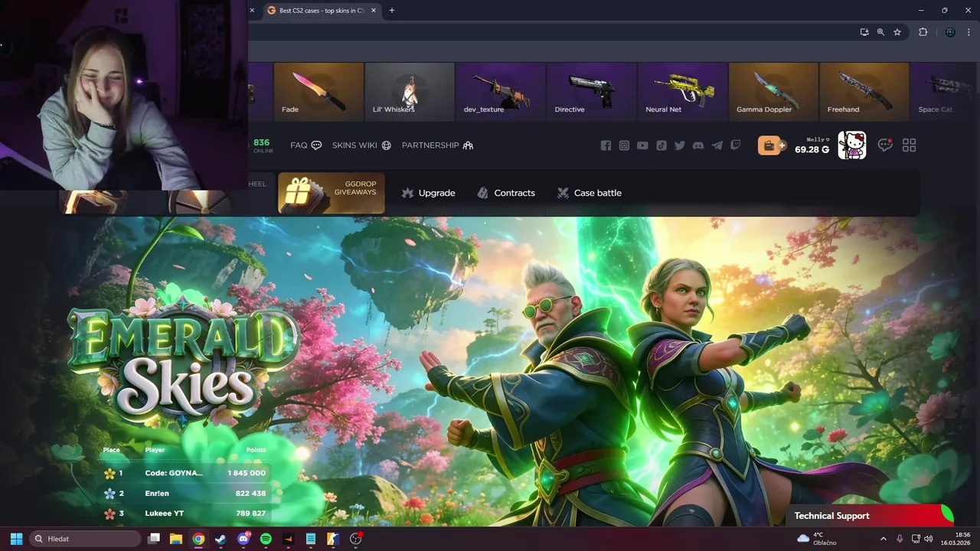Open the Facebook social link icon
Image resolution: width=980 pixels, height=551 pixels.
point(606,145)
